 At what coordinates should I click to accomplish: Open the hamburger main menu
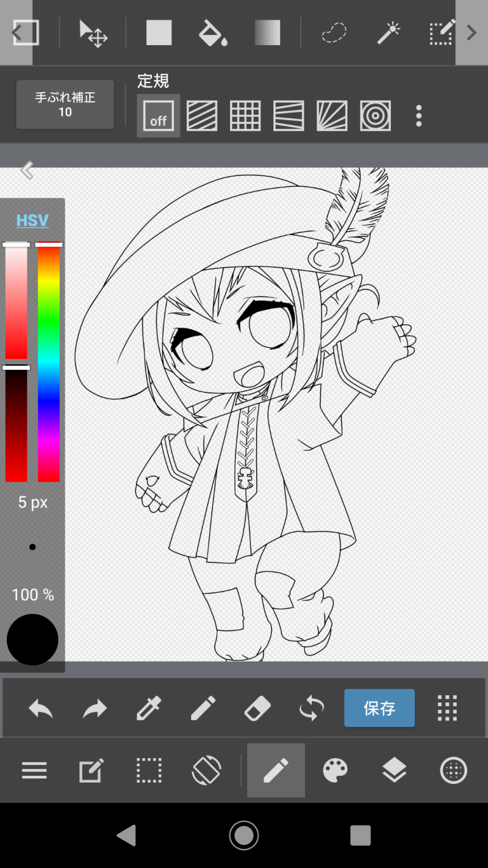(x=34, y=770)
